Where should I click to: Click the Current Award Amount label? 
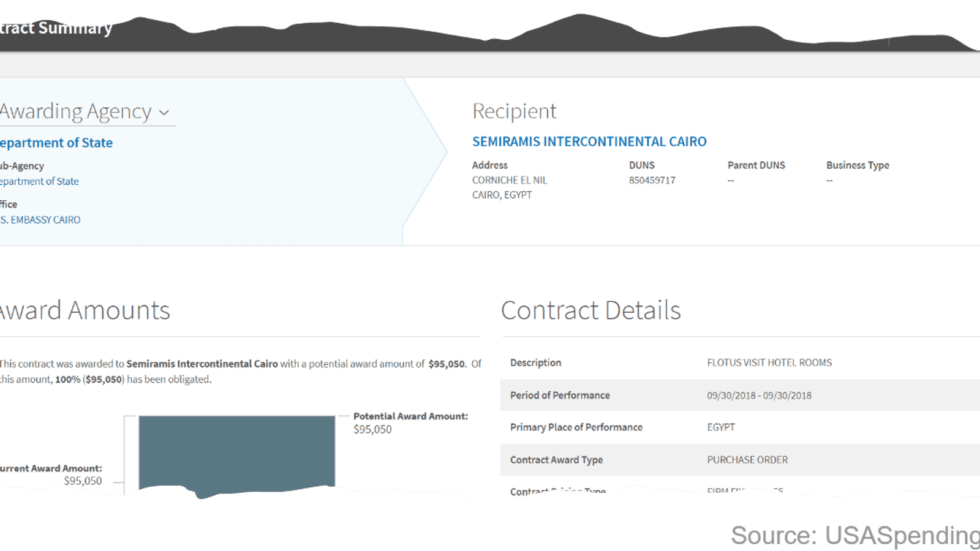(x=51, y=468)
